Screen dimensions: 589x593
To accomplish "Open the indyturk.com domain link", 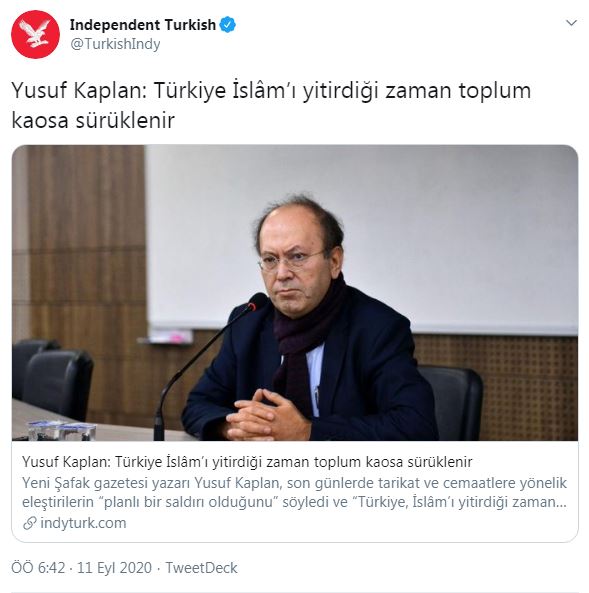I will [x=83, y=523].
